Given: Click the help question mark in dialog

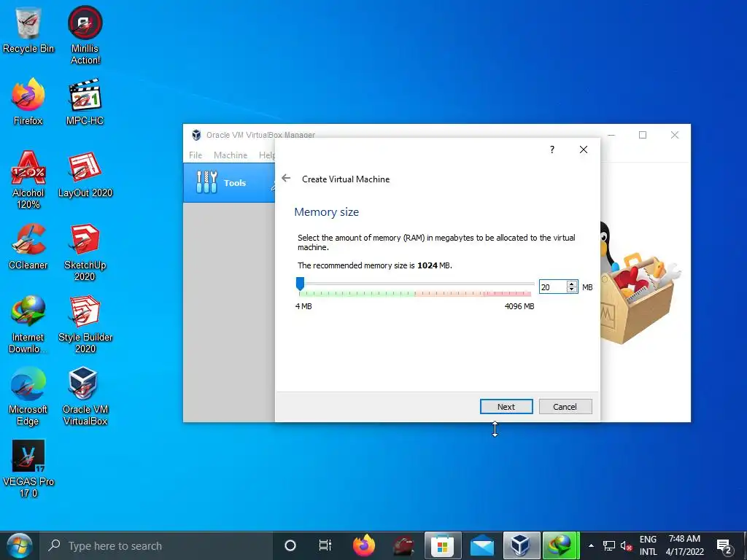Looking at the screenshot, I should tap(551, 149).
